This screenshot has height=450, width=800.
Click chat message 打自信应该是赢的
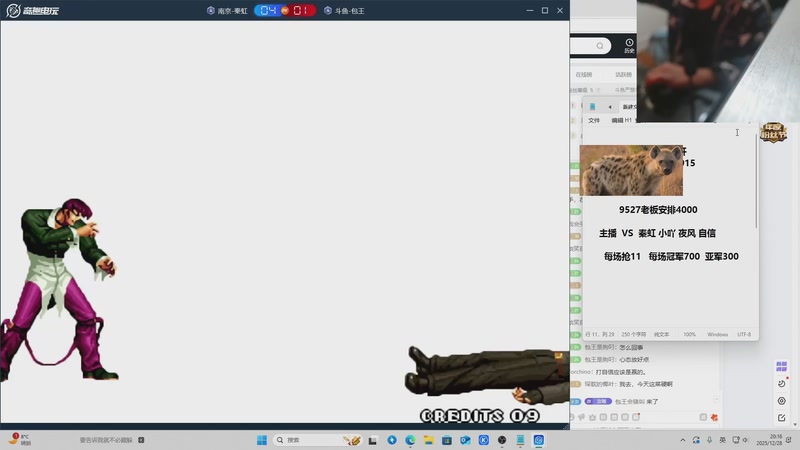621,372
